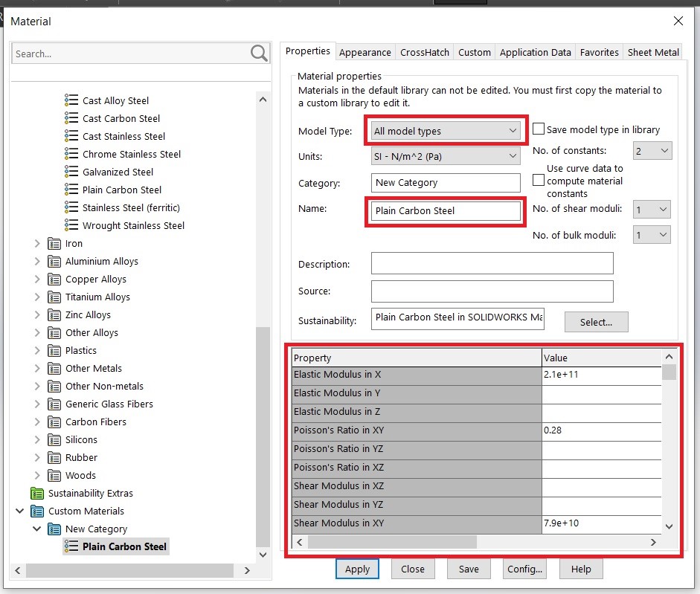Open the No. of bulk moduli dropdown
The width and height of the screenshot is (700, 594).
pyautogui.click(x=652, y=235)
